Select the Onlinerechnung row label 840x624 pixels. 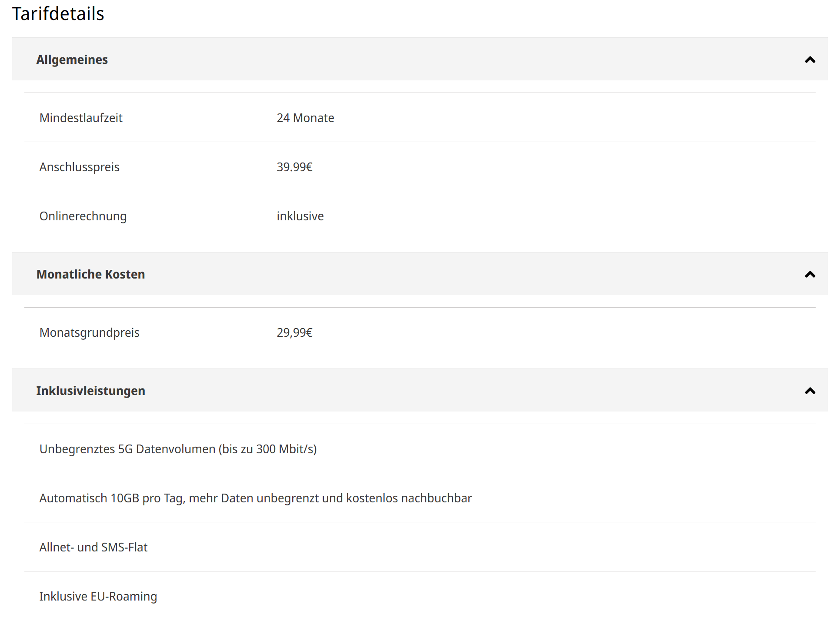83,216
